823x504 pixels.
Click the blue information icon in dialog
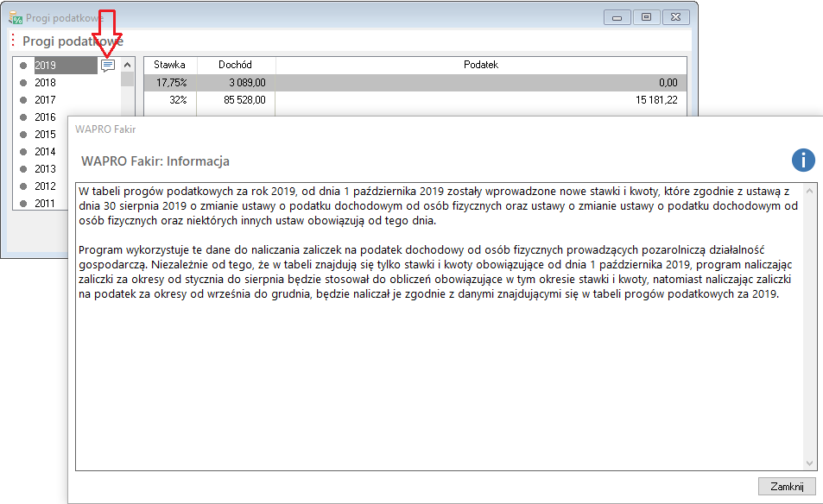pos(803,160)
